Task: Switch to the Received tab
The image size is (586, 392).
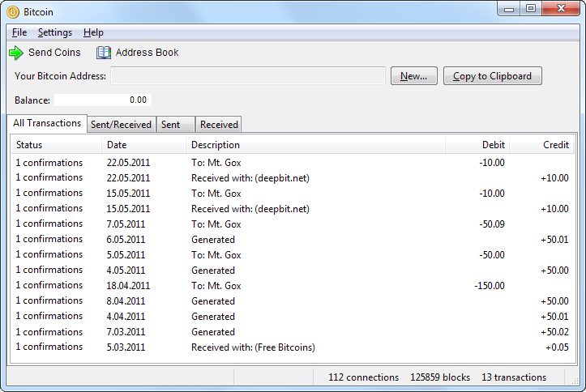Action: (x=219, y=125)
